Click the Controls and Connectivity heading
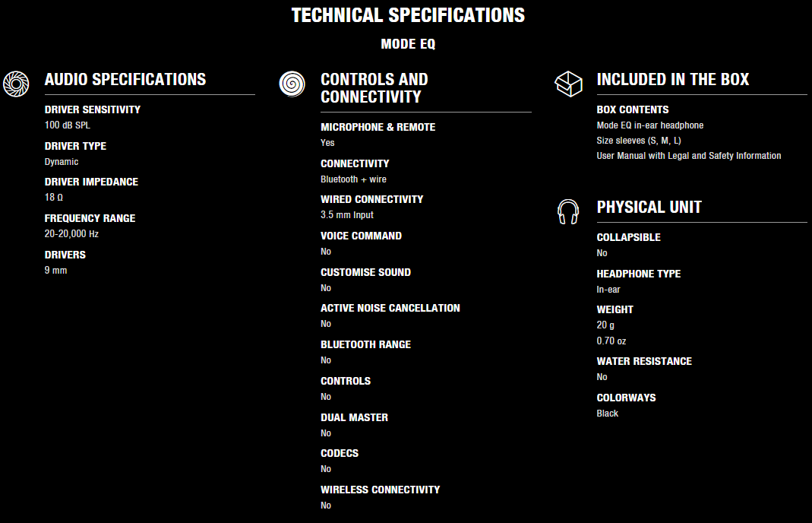 pos(374,88)
